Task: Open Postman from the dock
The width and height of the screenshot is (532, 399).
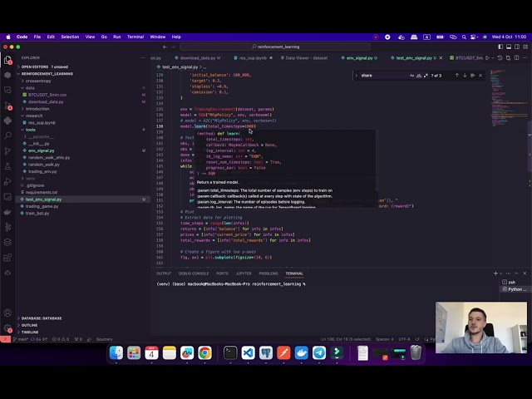Action: click(x=283, y=352)
